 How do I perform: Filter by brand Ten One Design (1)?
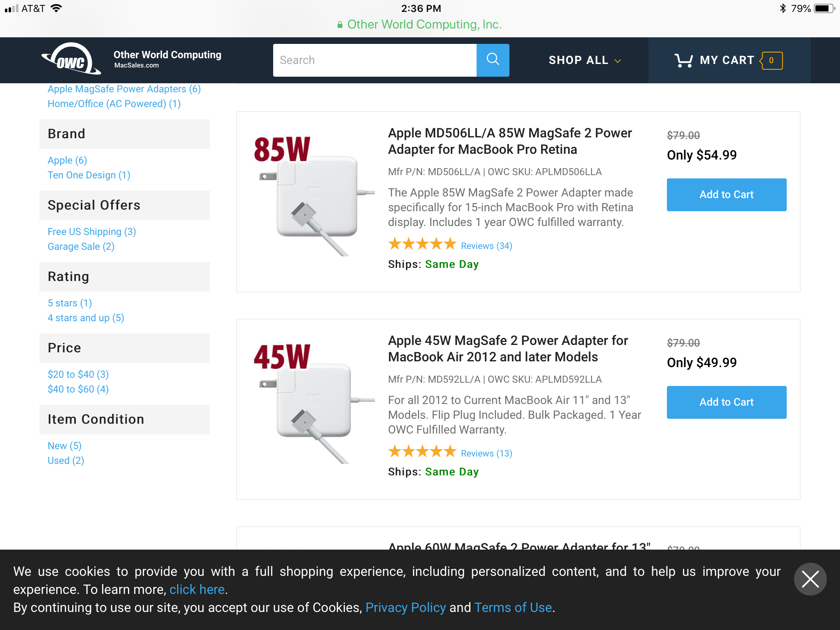click(89, 175)
